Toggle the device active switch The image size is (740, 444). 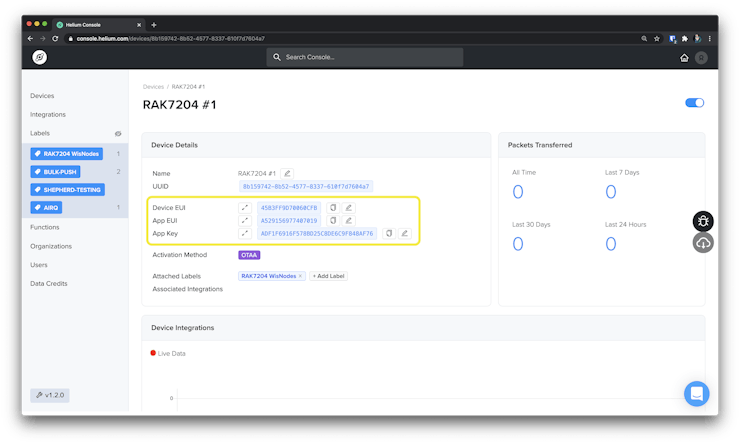click(694, 103)
